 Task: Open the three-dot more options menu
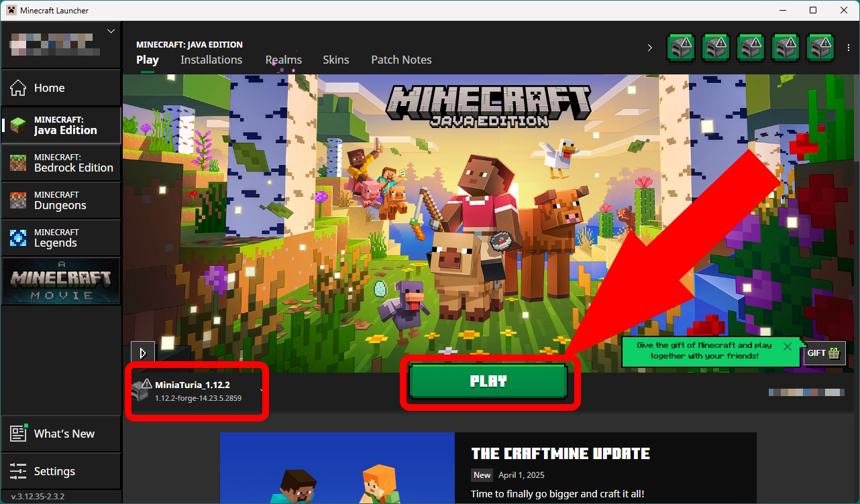(849, 48)
